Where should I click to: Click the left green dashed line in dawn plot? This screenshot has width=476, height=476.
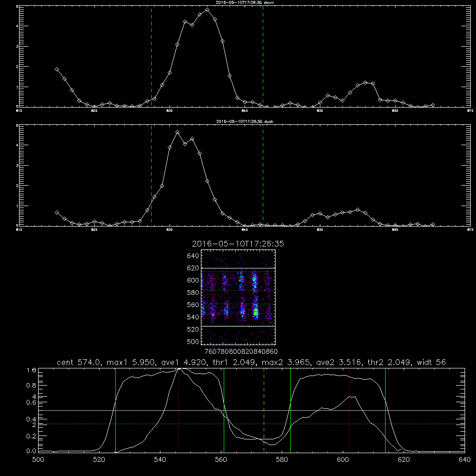click(x=151, y=56)
